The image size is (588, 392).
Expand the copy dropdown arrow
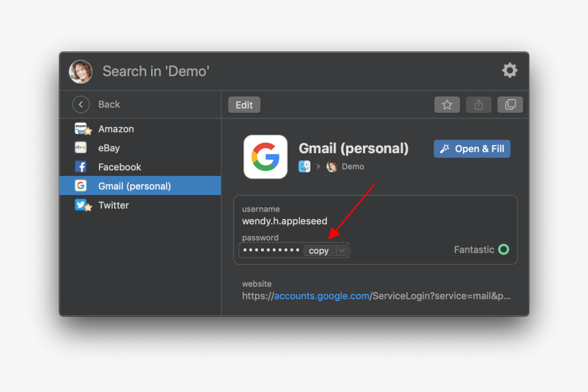coord(342,250)
